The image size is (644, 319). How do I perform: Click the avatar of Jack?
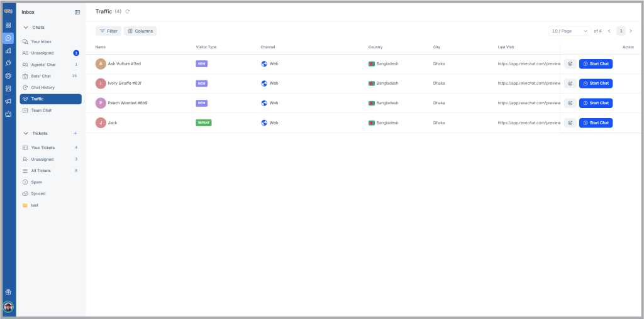point(101,123)
